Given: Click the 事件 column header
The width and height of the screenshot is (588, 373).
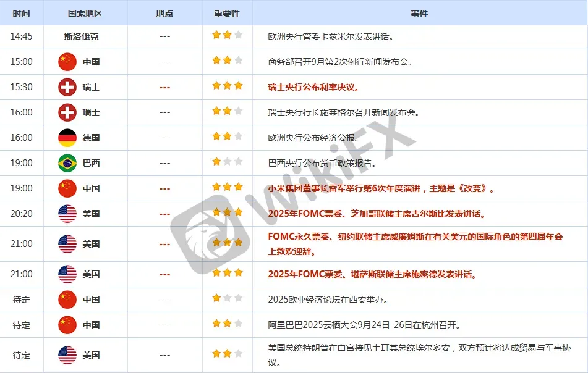Looking at the screenshot, I should click(419, 14).
